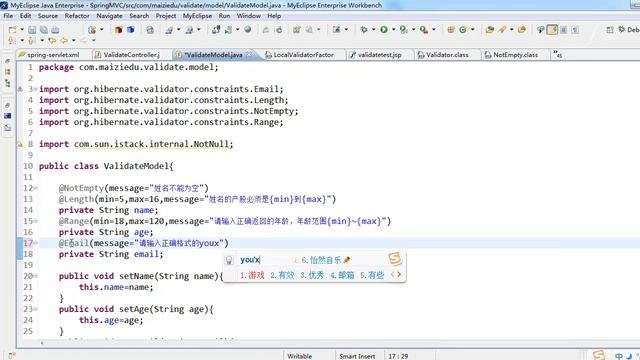Click the globe web browser icon
This screenshot has width=640, height=360.
(247, 29)
